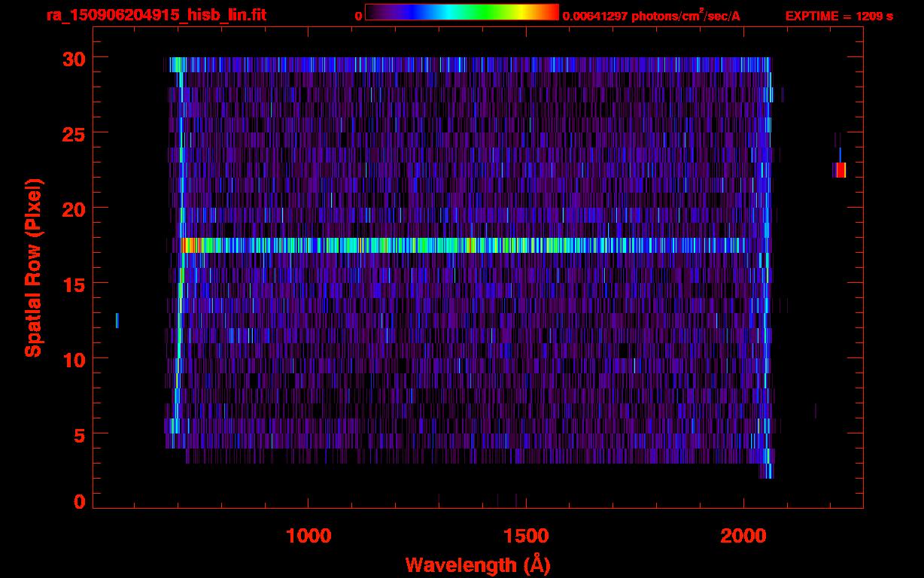
Task: Click the EXPTIME = 1209 s label
Action: pos(839,16)
